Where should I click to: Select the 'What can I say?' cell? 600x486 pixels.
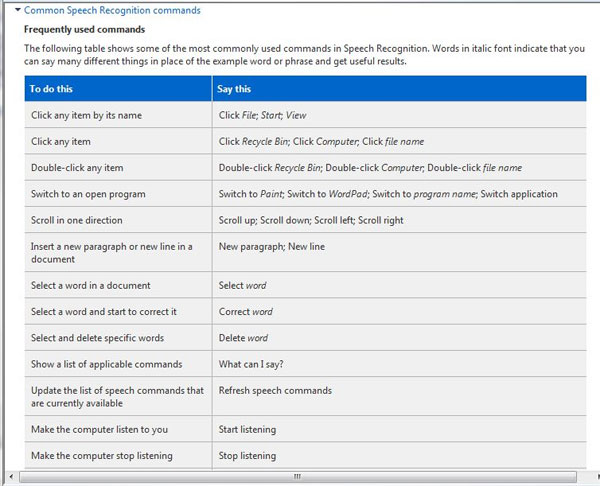[x=399, y=364]
